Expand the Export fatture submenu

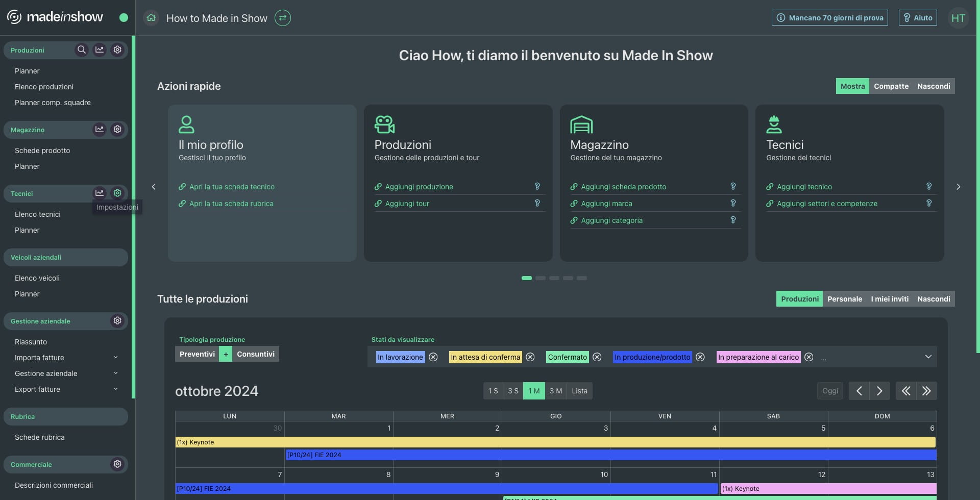click(x=115, y=389)
